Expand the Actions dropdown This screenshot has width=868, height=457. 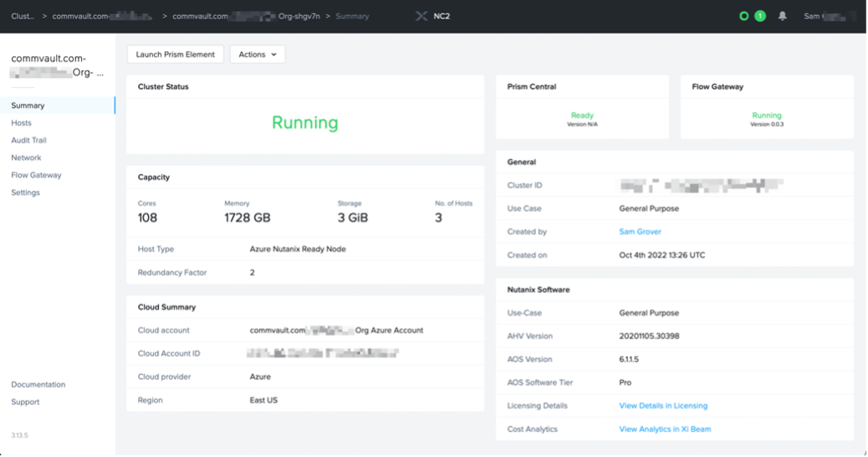pos(258,54)
